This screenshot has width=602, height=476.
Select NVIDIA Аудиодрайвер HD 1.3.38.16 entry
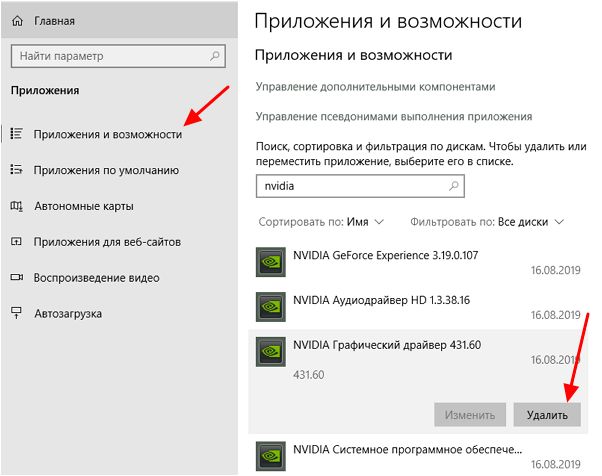418,307
